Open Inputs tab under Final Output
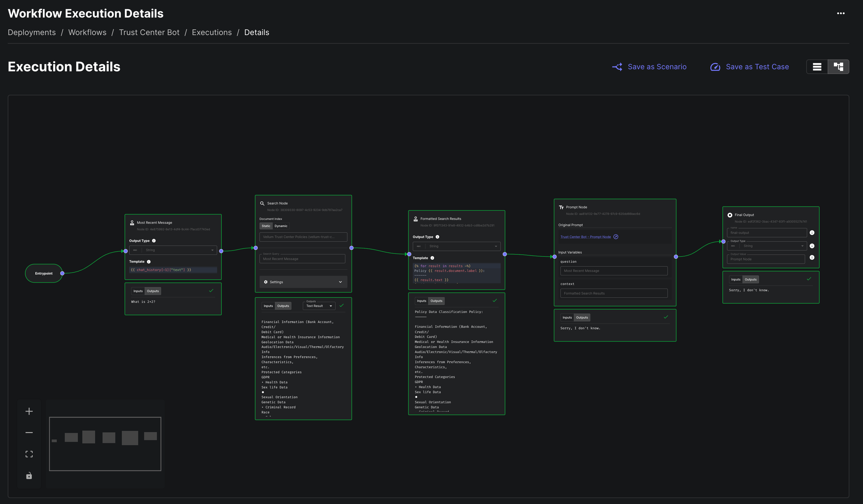This screenshot has height=504, width=863. click(x=736, y=279)
